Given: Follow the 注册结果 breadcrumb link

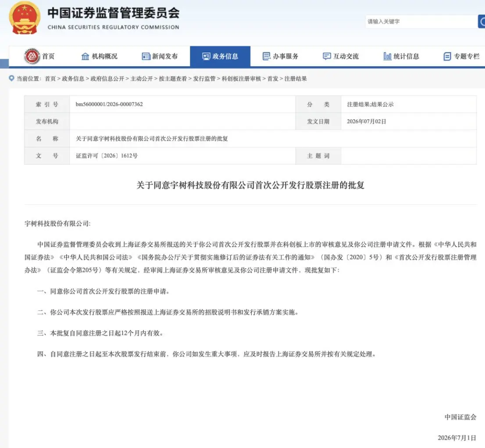Looking at the screenshot, I should tap(296, 78).
